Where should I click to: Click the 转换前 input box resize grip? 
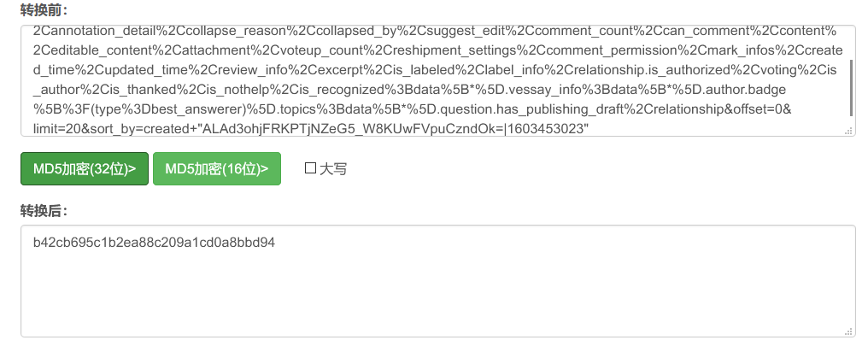848,130
